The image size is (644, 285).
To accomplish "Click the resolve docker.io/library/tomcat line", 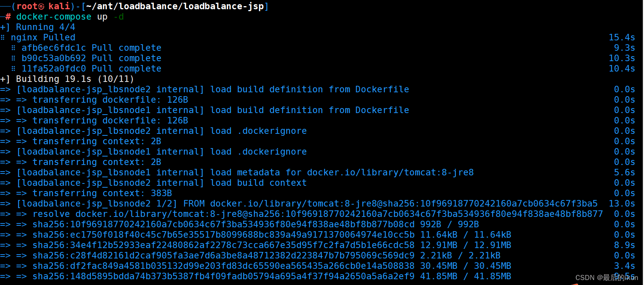I will tap(318, 214).
